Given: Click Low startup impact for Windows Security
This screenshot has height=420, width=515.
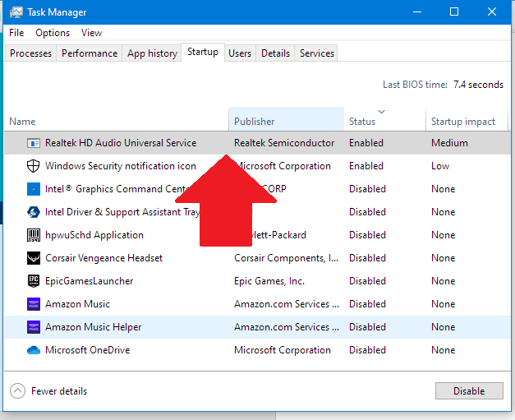Looking at the screenshot, I should (440, 166).
